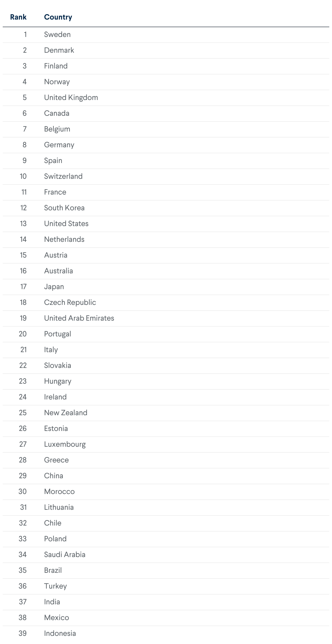Click the Hungary entry
The image size is (332, 644).
(x=58, y=381)
